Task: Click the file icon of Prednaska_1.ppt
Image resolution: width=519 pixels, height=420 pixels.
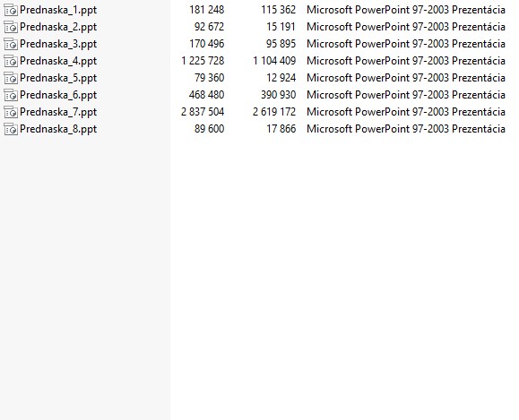Action: pos(11,10)
